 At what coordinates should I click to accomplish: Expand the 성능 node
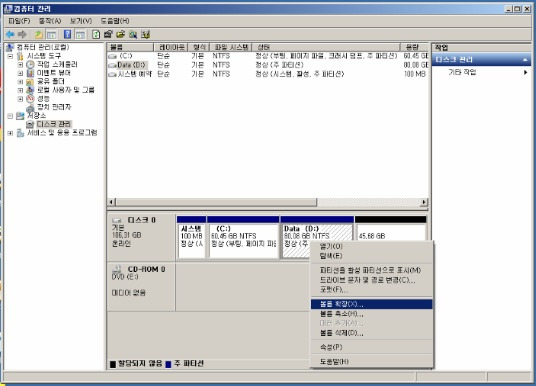pyautogui.click(x=20, y=99)
